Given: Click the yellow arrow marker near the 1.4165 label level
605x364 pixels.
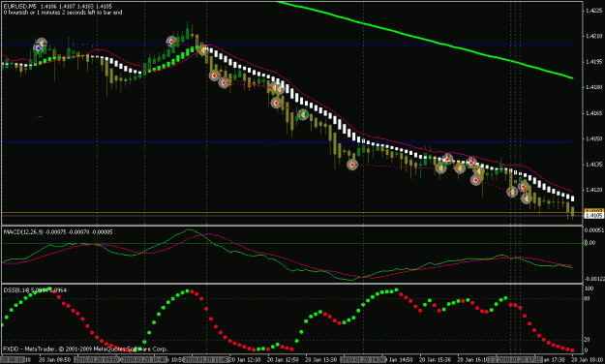Looking at the screenshot, I should tap(303, 114).
